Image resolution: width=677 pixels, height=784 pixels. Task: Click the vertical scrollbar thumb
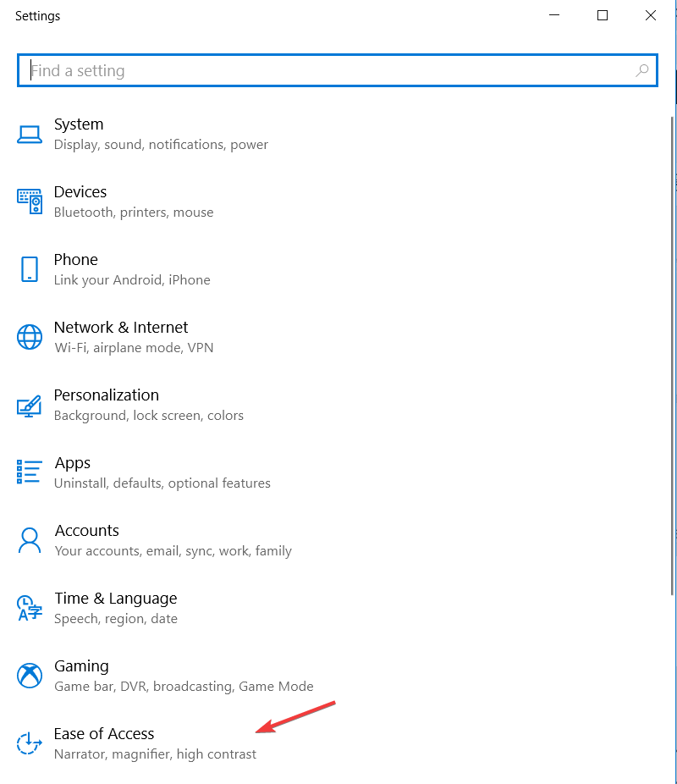click(673, 356)
